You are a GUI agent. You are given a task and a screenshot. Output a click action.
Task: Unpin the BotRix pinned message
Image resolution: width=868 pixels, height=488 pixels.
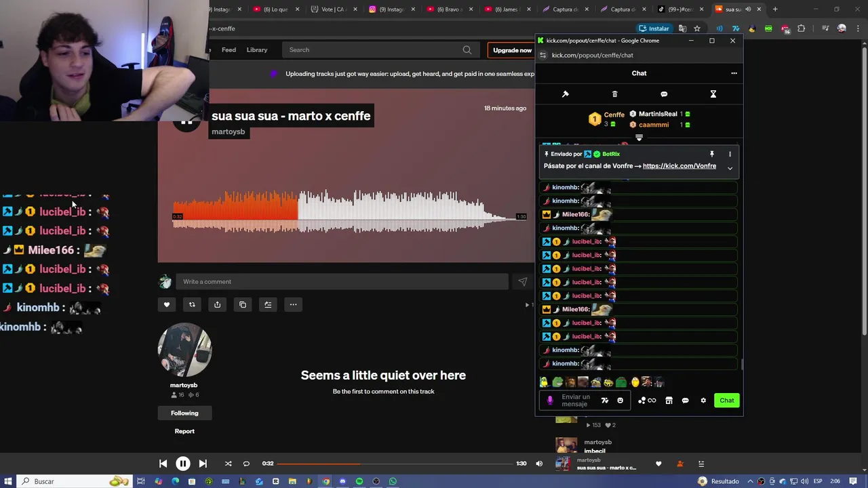tap(712, 154)
